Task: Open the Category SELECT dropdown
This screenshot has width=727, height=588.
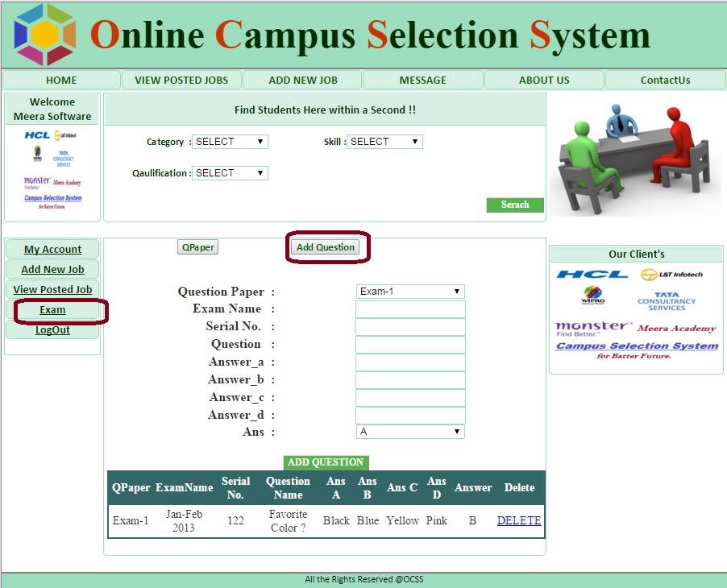Action: pos(230,141)
